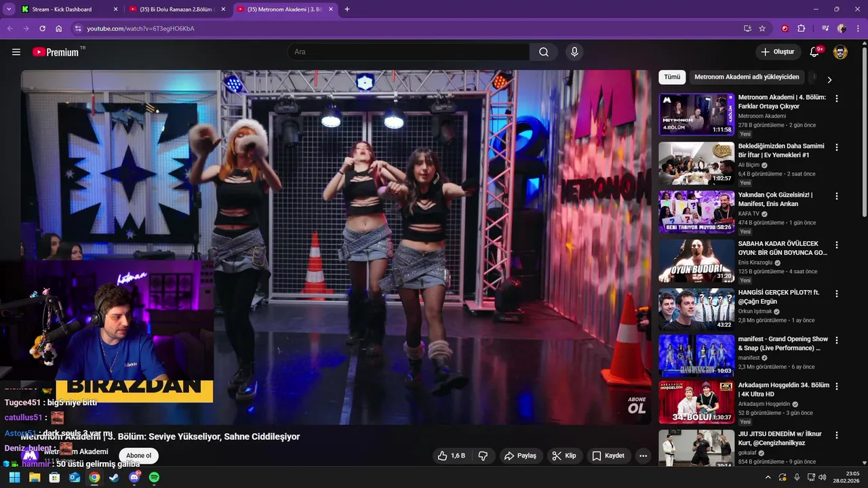Click the Ara search input field
The width and height of the screenshot is (868, 488).
[x=408, y=52]
